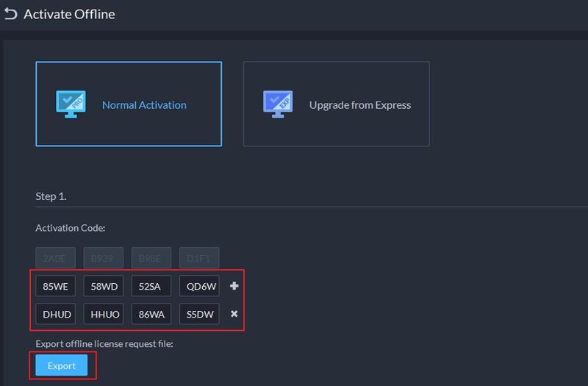Click the disabled B98E code box
588x386 pixels.
point(151,258)
